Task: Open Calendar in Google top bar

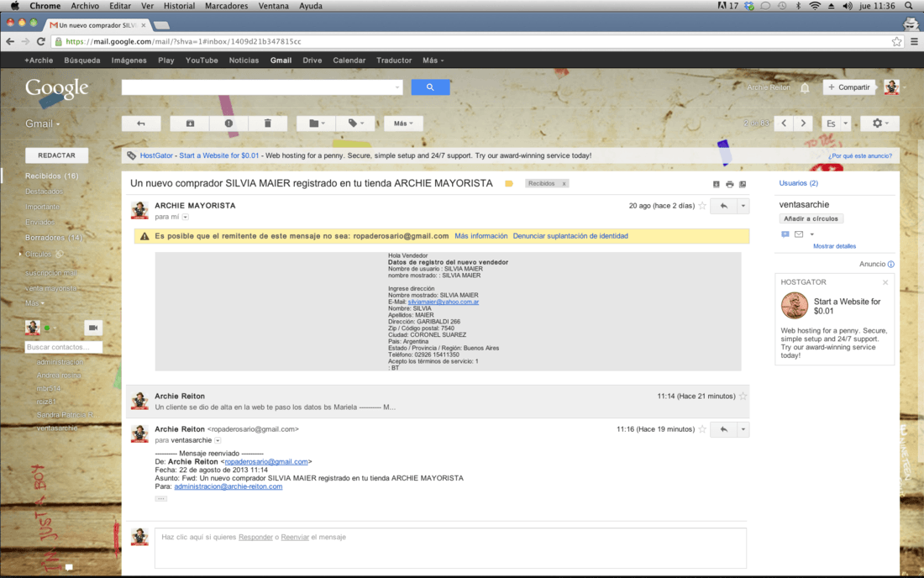Action: coord(349,60)
